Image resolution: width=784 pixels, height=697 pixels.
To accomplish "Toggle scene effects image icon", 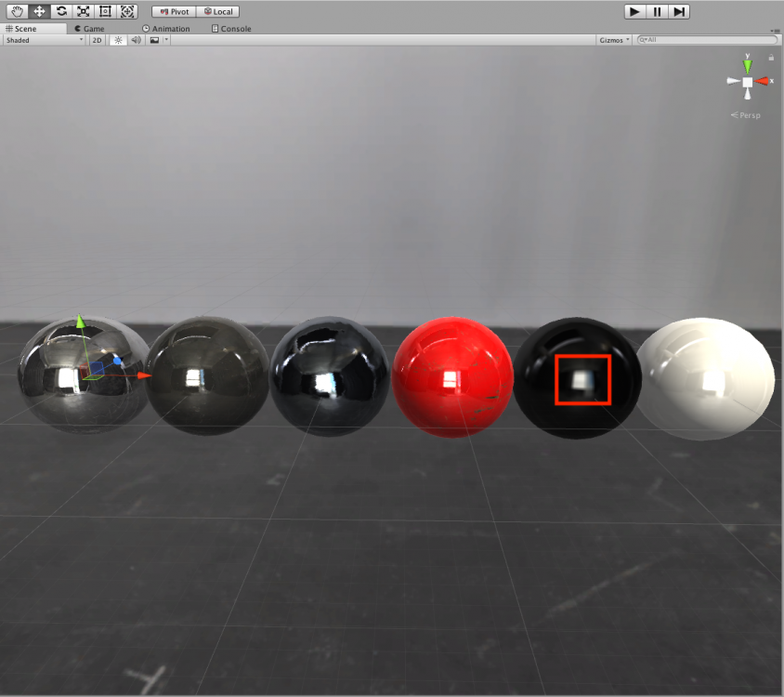I will [154, 40].
